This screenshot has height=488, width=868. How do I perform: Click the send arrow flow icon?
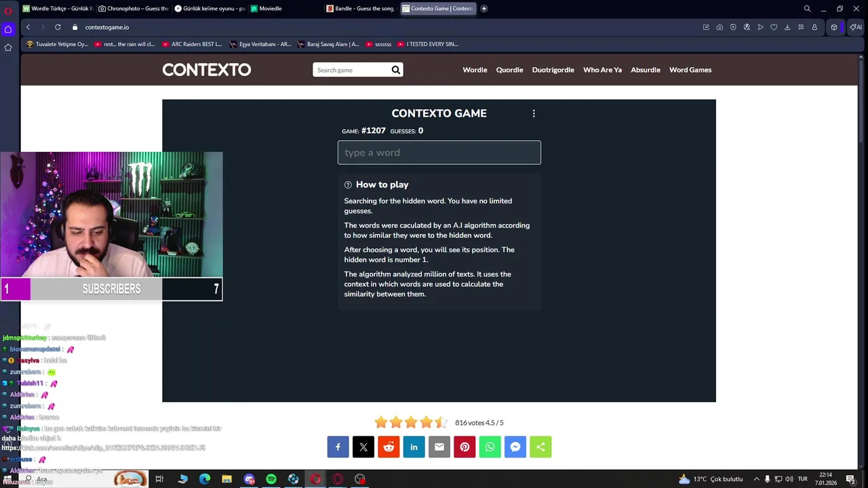pyautogui.click(x=760, y=27)
